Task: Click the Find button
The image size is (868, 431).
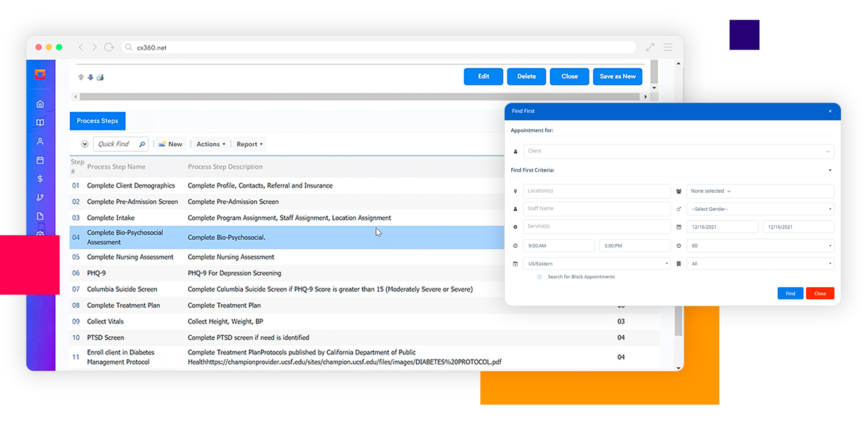Action: tap(790, 293)
